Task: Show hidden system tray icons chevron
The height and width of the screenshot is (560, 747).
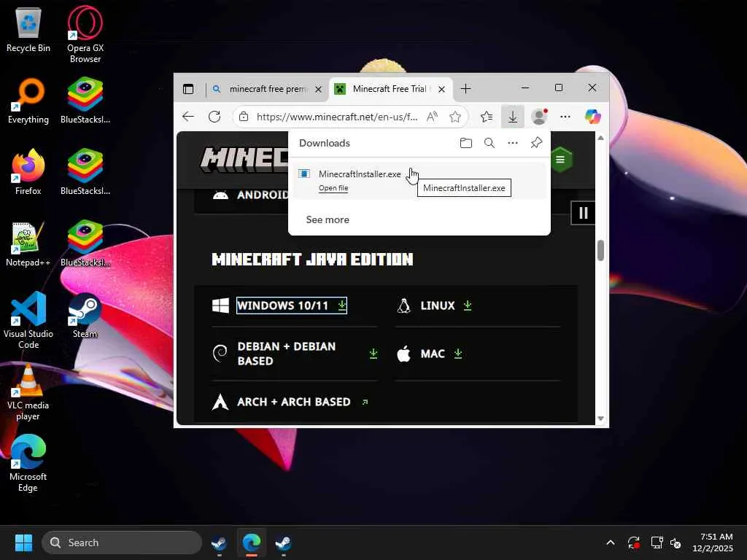Action: (x=611, y=542)
